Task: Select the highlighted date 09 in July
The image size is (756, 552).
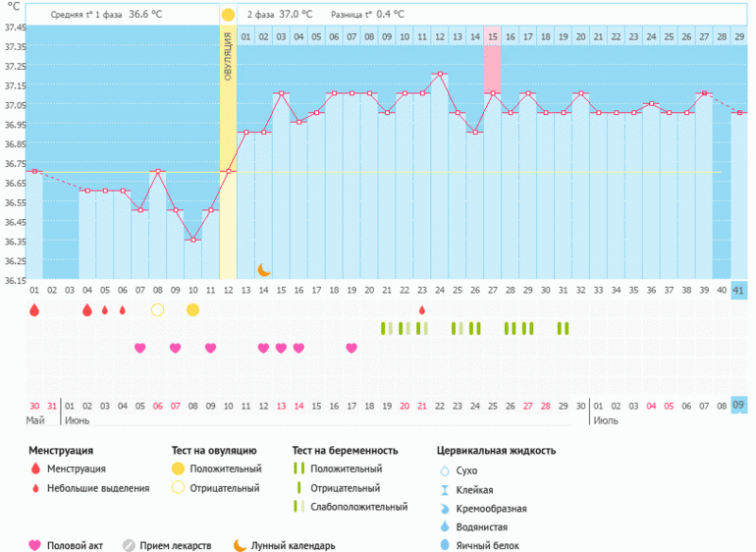Action: pos(738,406)
